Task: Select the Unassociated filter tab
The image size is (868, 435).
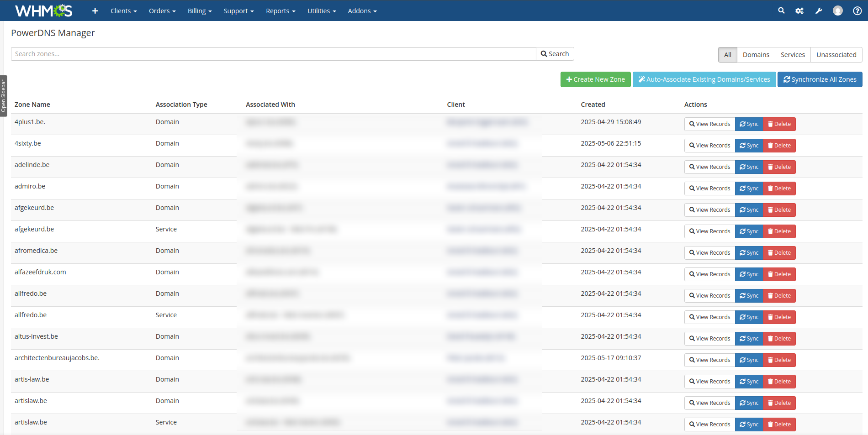Action: click(x=836, y=55)
